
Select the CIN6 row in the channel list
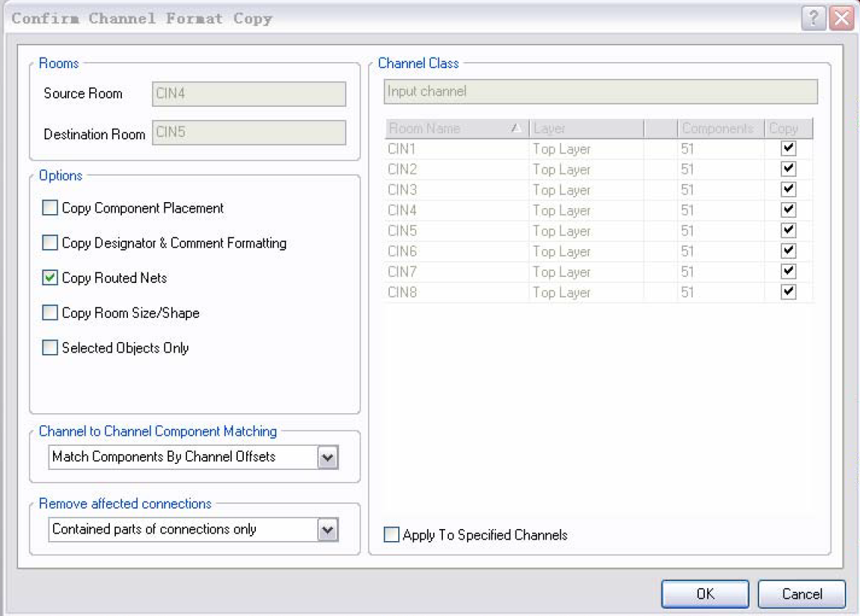point(454,251)
